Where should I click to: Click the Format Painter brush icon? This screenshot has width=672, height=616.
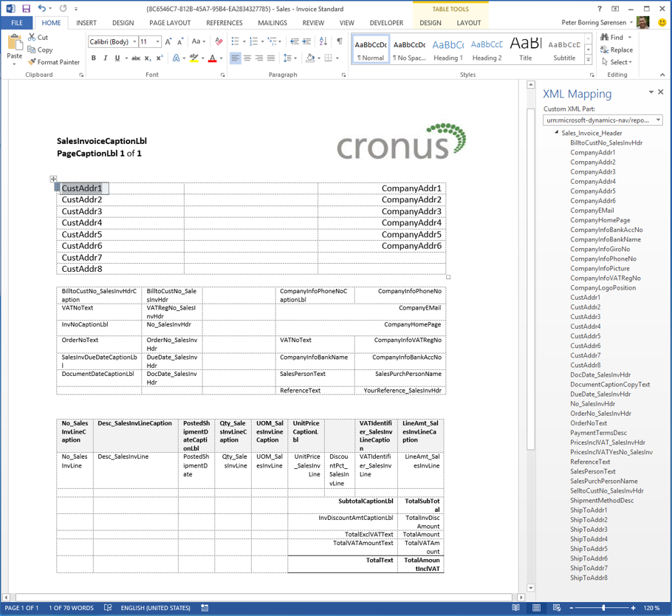point(32,62)
